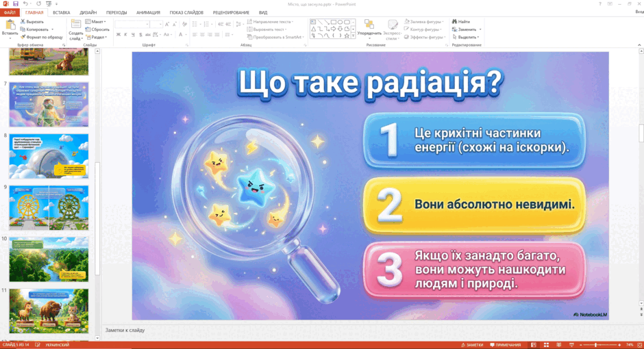
Task: Click the Undo arrow icon
Action: tap(25, 3)
